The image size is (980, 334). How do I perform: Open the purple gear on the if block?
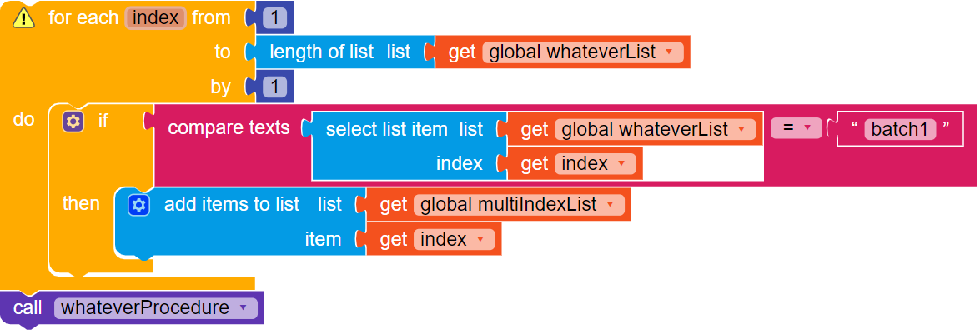(x=73, y=122)
